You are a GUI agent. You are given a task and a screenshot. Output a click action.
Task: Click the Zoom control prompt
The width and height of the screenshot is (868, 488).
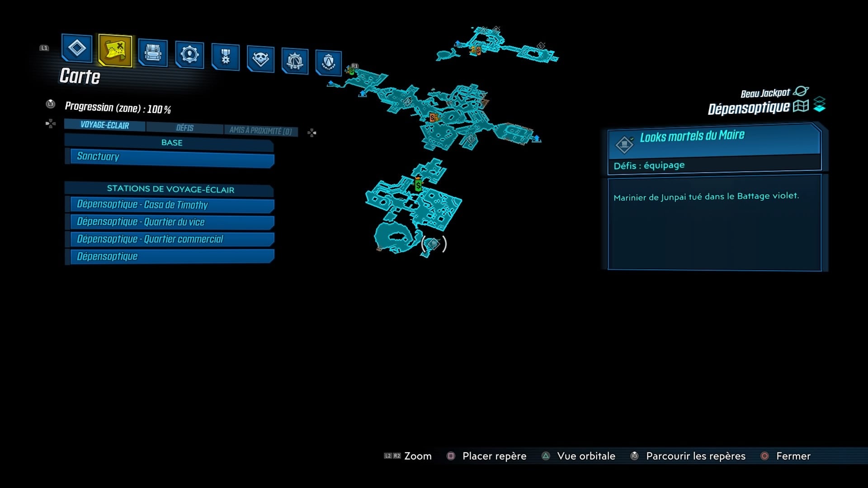[x=408, y=456]
